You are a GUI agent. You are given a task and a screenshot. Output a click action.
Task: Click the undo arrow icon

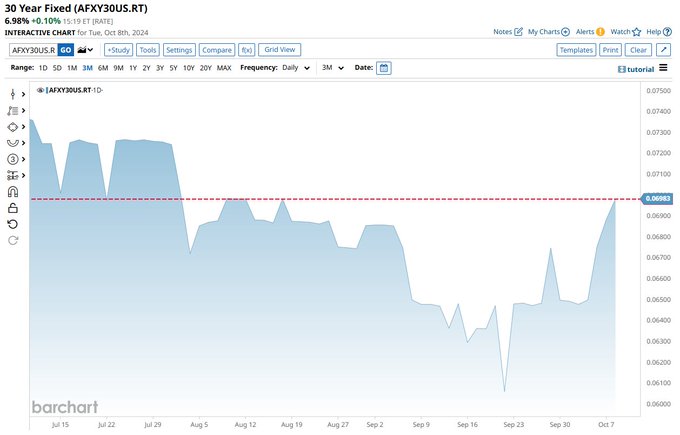[13, 224]
